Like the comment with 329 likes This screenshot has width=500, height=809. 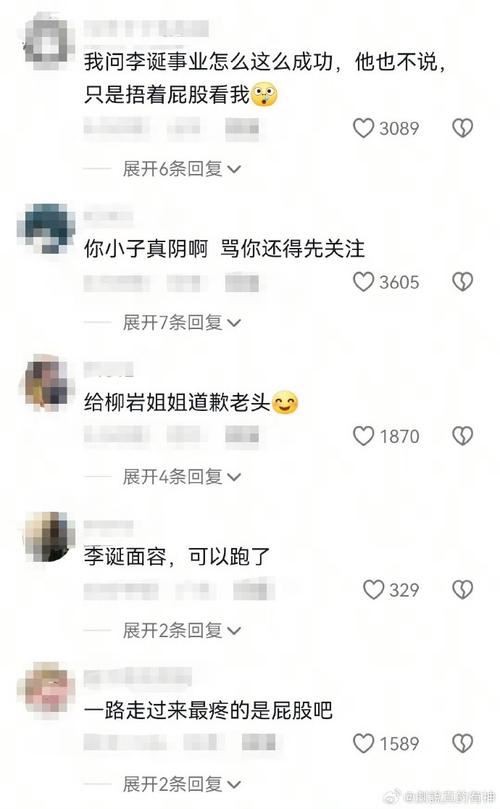click(373, 590)
